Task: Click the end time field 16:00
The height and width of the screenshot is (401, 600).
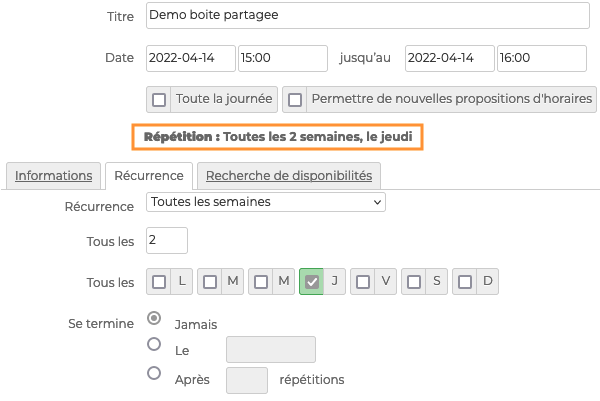Action: pos(542,58)
